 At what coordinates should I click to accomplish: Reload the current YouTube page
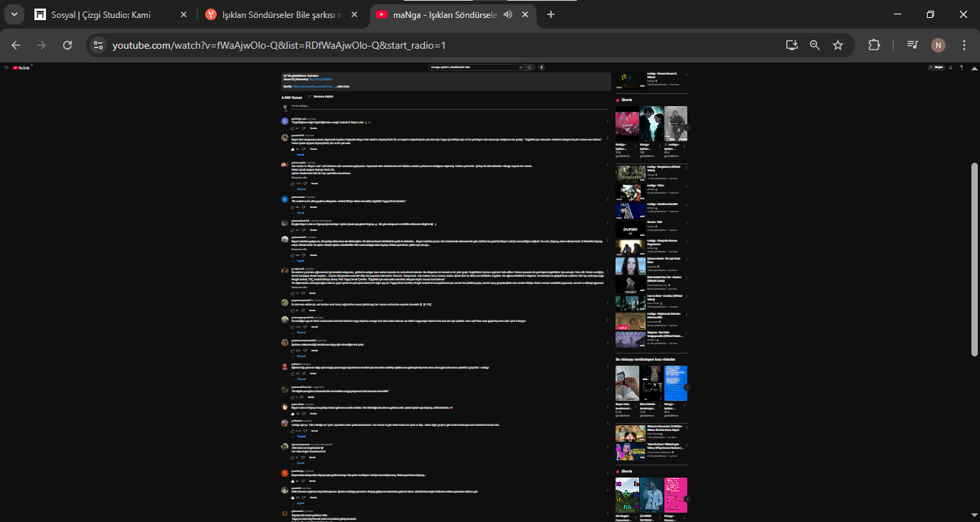[x=67, y=45]
